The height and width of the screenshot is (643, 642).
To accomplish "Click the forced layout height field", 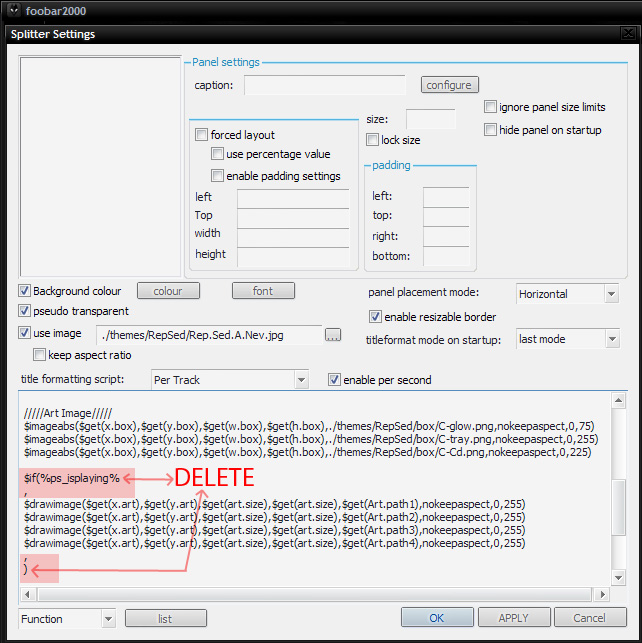I will (x=293, y=258).
